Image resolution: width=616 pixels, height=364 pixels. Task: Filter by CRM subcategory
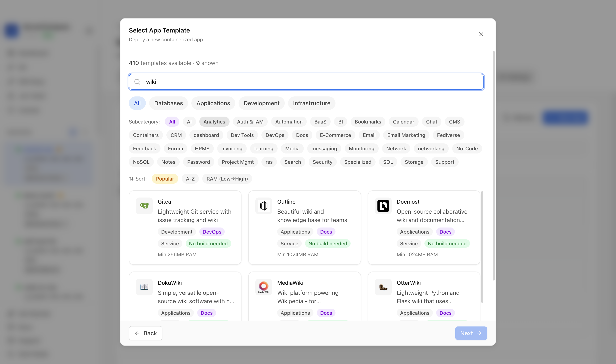(x=176, y=135)
